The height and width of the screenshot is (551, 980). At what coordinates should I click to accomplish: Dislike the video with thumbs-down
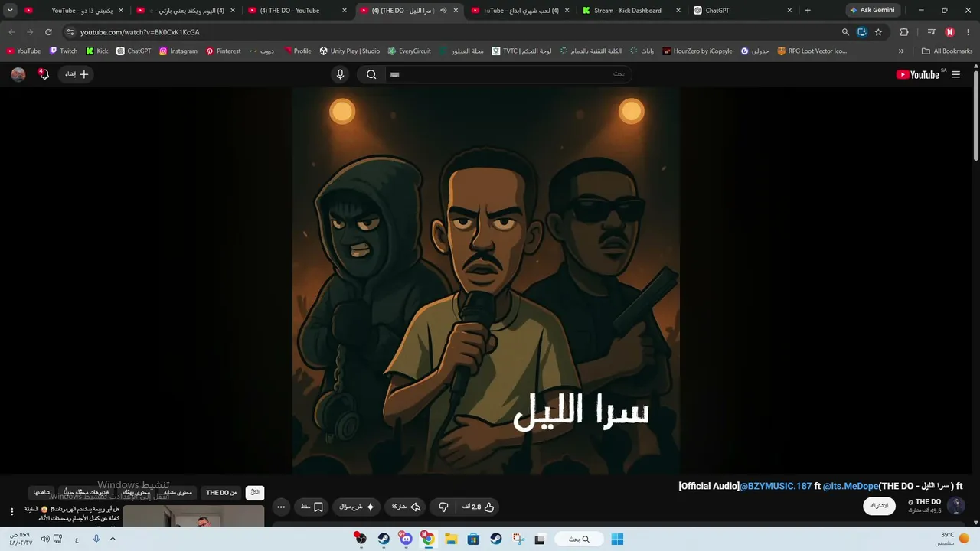coord(443,507)
